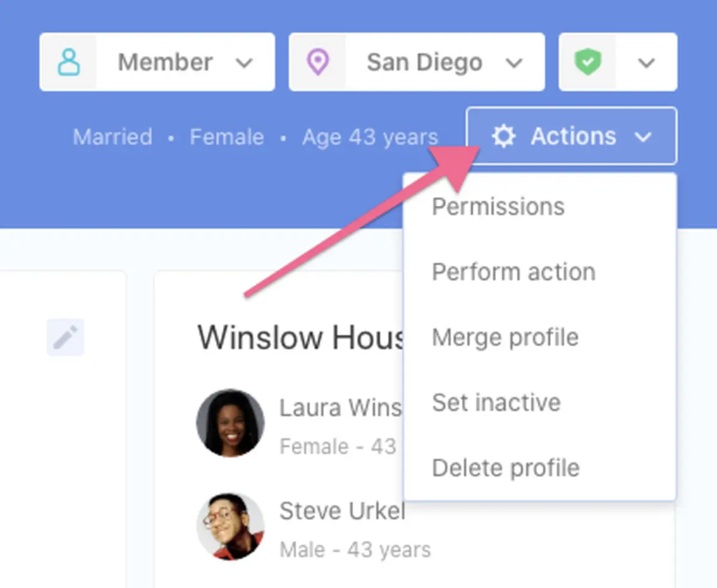Click the Female - 43 text under Laura

tap(338, 446)
